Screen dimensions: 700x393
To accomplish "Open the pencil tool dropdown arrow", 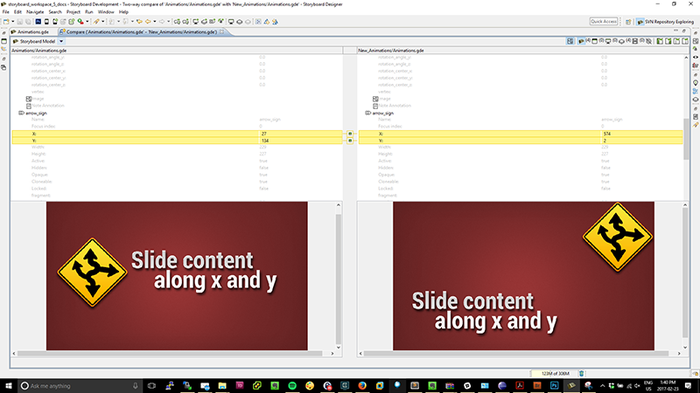I will coord(103,21).
